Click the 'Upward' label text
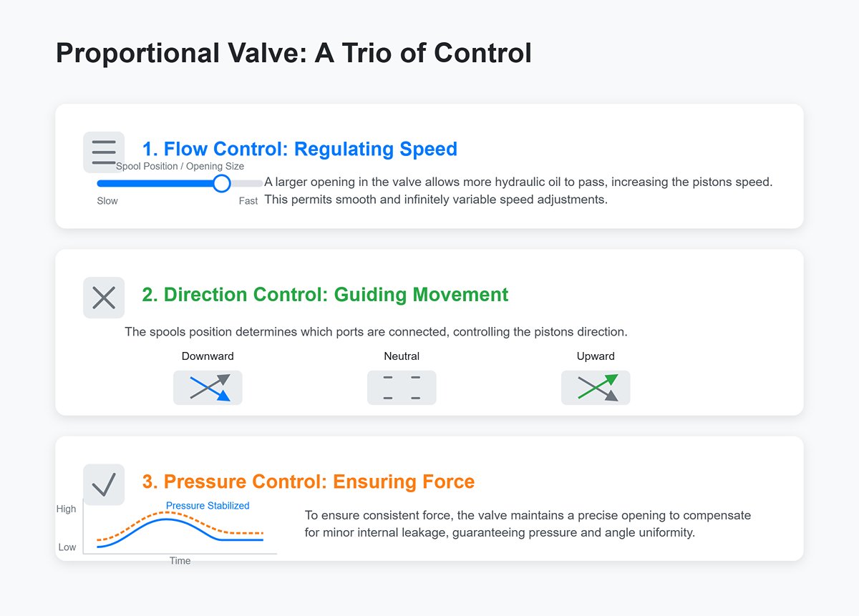 coord(596,356)
